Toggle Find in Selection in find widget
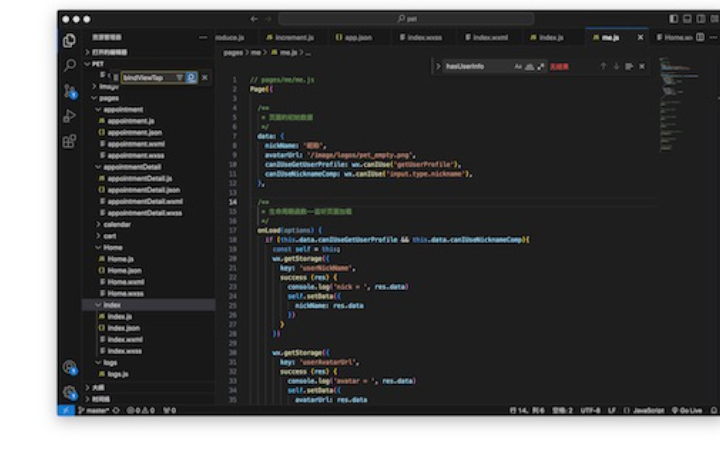 pos(629,67)
